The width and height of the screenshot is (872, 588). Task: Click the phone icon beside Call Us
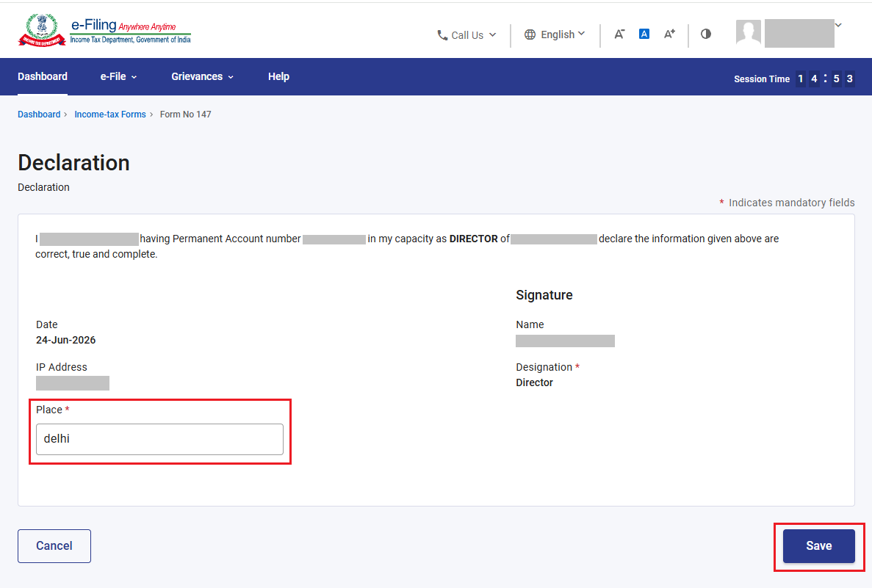coord(442,35)
